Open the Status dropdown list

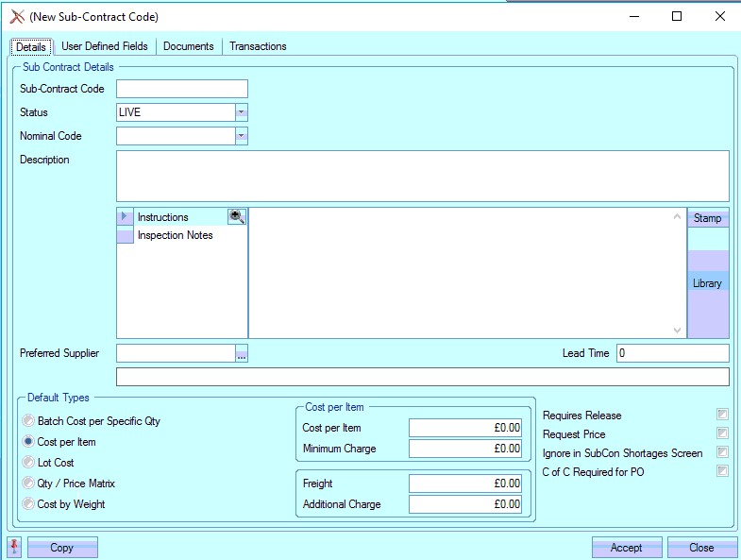coord(242,112)
